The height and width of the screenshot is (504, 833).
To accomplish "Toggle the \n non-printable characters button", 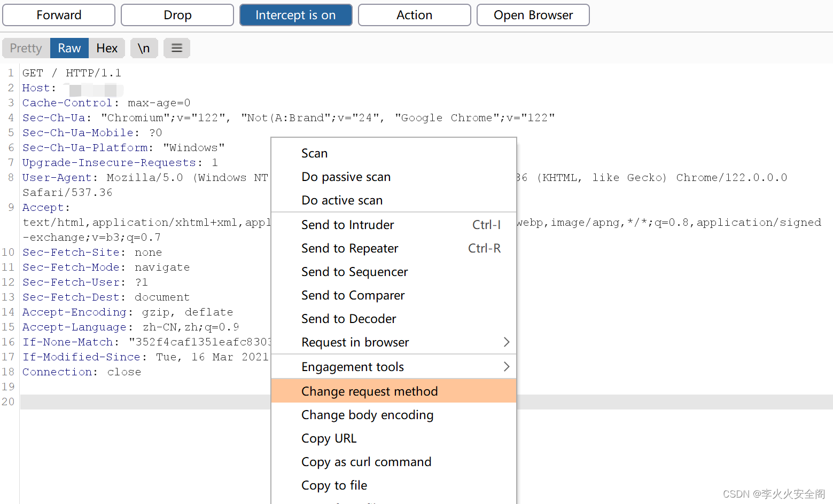I will pos(144,48).
